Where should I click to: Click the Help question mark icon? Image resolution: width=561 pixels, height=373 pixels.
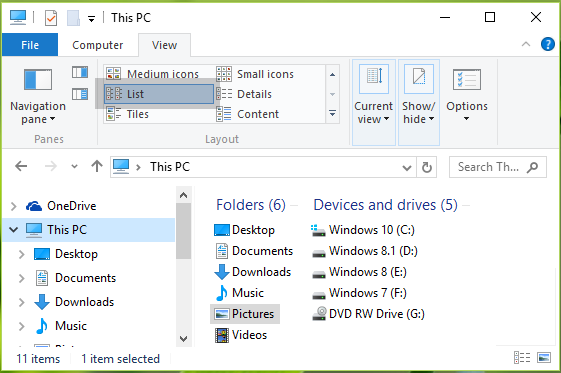(x=547, y=45)
